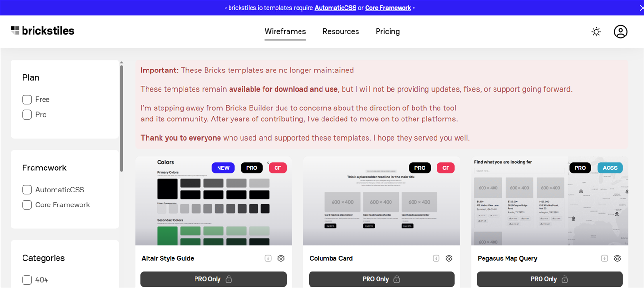The width and height of the screenshot is (644, 288).
Task: Check the Free plan checkbox
Action: click(27, 99)
